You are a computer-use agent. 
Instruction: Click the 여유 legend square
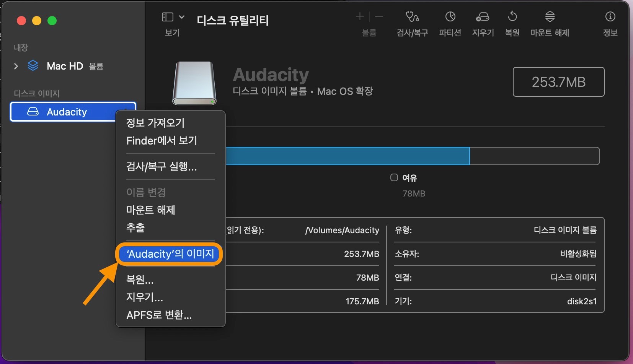(x=394, y=177)
